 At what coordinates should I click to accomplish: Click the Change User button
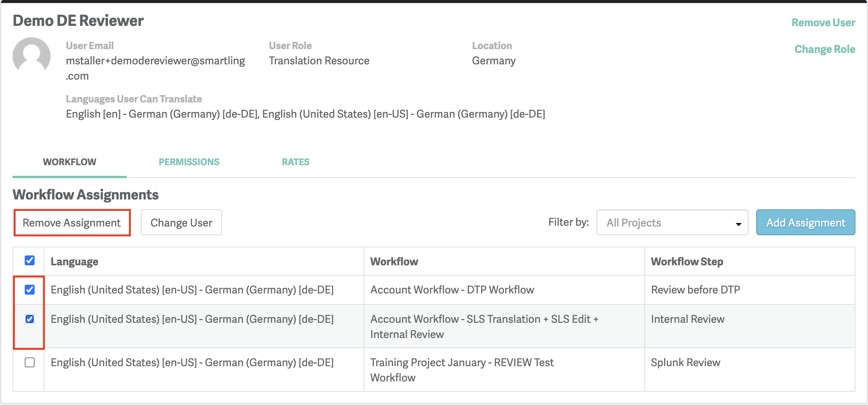[x=181, y=223]
